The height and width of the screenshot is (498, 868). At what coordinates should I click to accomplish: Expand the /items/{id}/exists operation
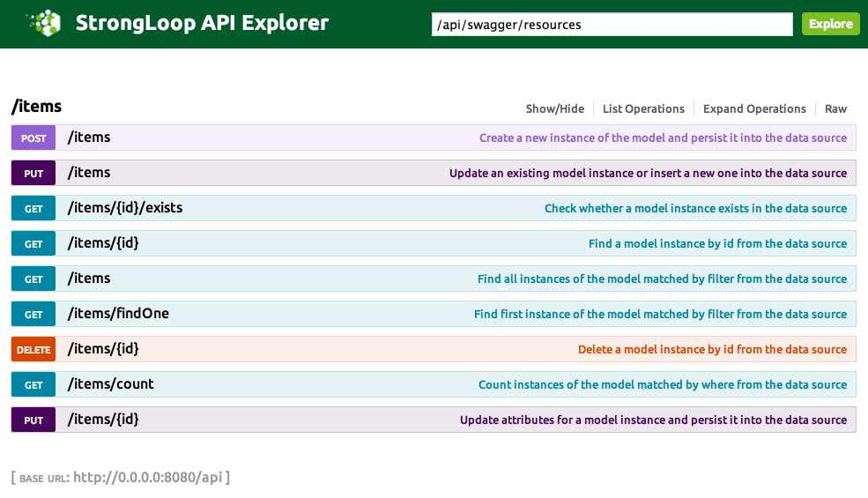click(x=124, y=208)
